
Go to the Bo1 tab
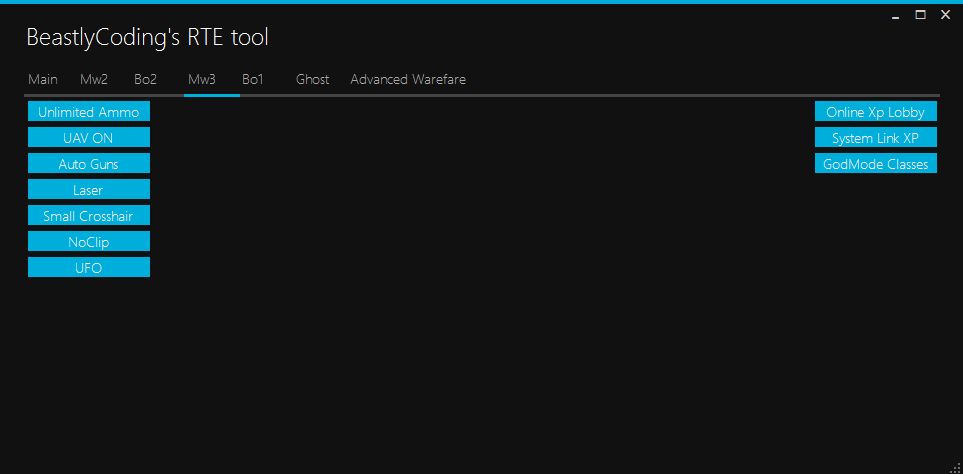(253, 79)
